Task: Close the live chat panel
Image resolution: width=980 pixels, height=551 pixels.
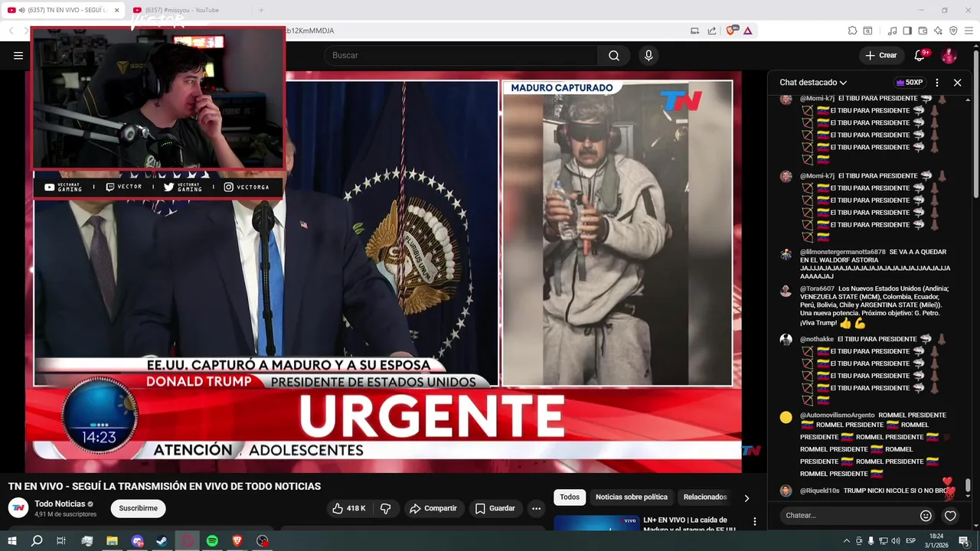Action: [x=957, y=83]
